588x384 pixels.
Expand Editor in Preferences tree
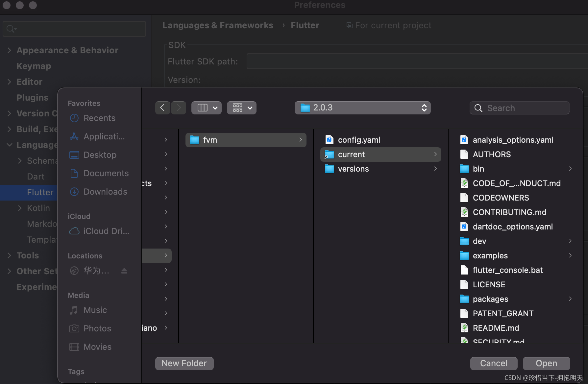[x=9, y=82]
